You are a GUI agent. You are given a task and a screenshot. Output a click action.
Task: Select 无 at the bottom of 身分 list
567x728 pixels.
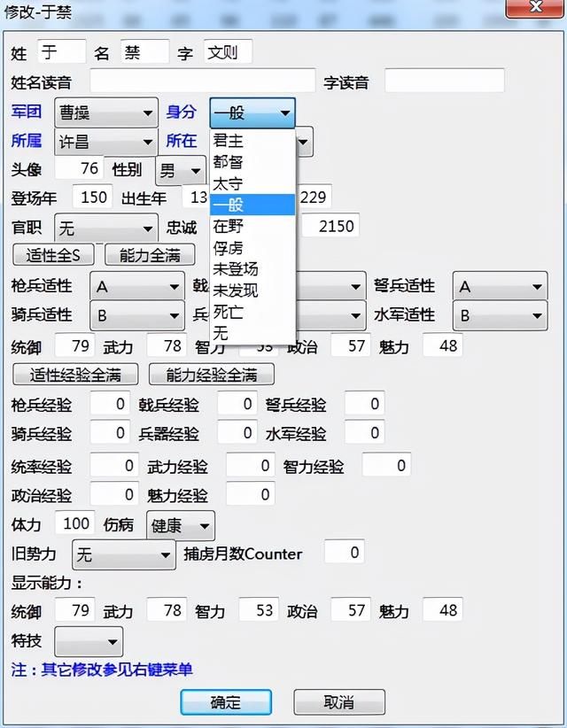[252, 333]
